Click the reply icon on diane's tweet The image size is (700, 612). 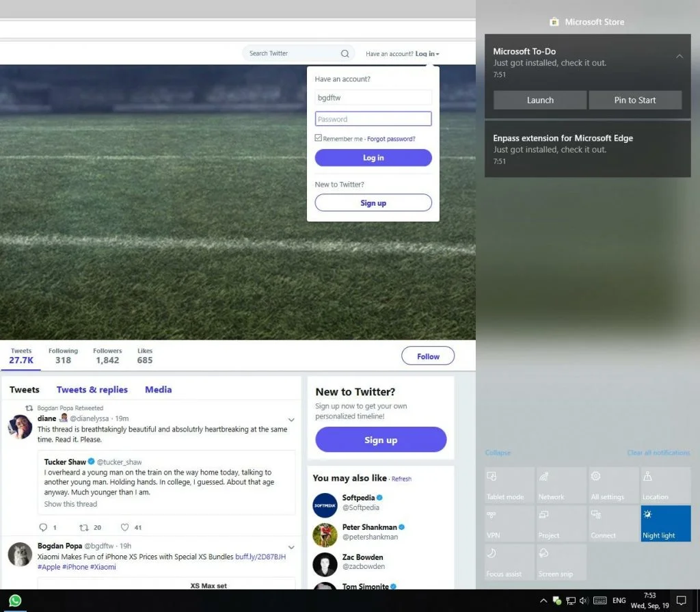(44, 527)
